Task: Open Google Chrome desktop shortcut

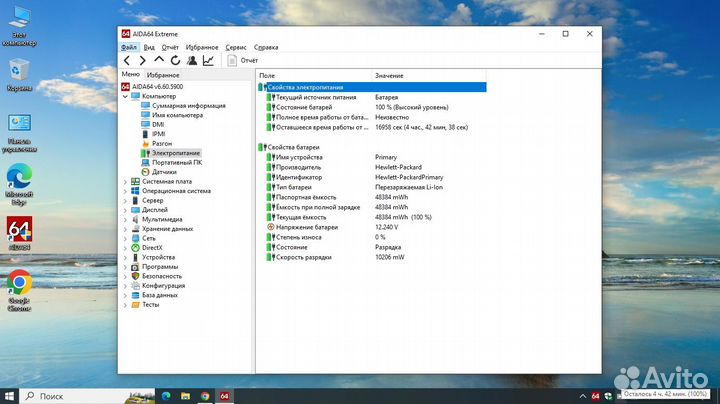Action: (x=19, y=291)
